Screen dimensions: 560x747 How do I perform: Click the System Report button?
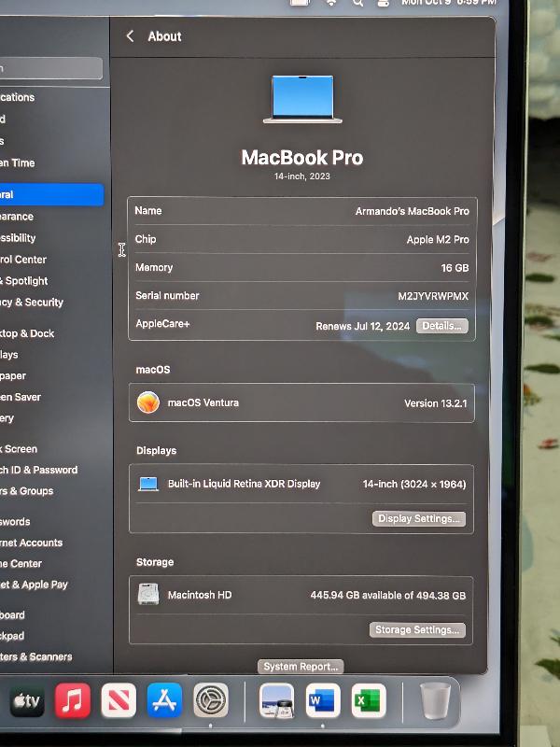(301, 667)
